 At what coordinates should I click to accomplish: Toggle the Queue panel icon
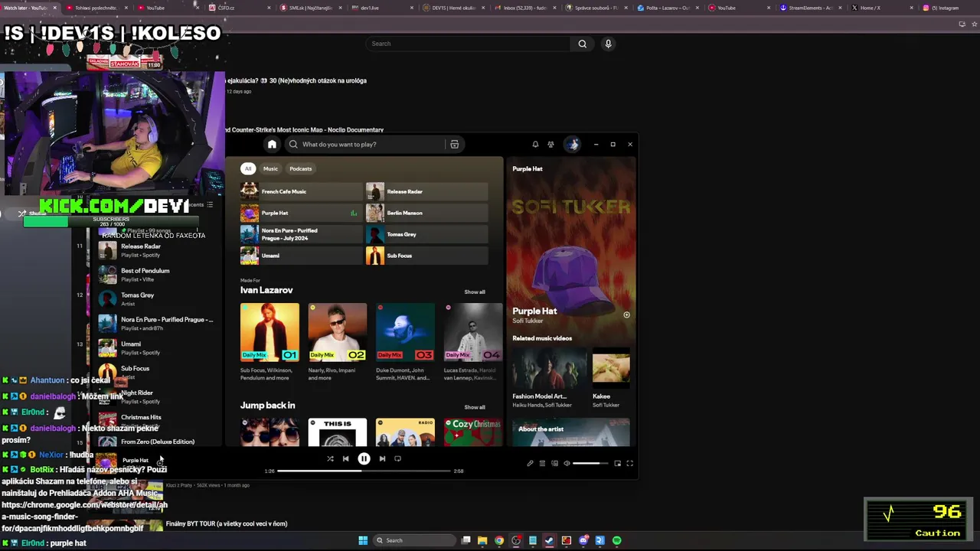542,463
